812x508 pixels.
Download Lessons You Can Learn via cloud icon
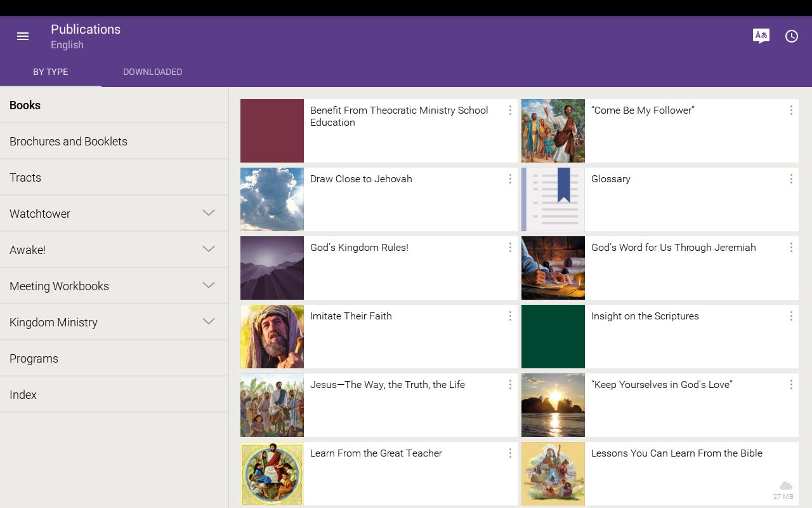[x=785, y=486]
